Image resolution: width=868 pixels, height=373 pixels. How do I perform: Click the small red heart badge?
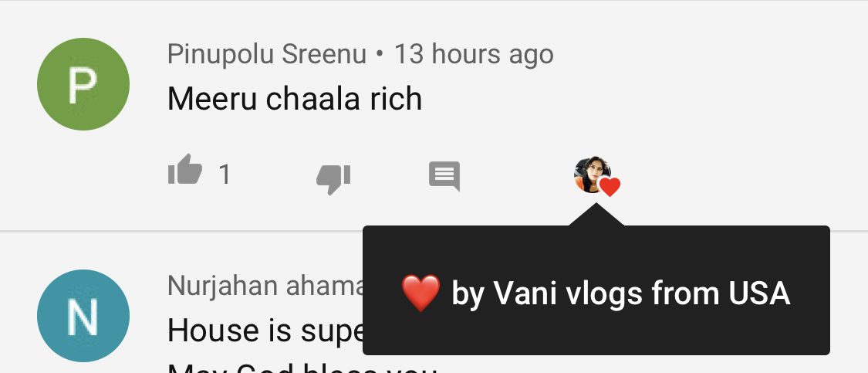tap(610, 187)
